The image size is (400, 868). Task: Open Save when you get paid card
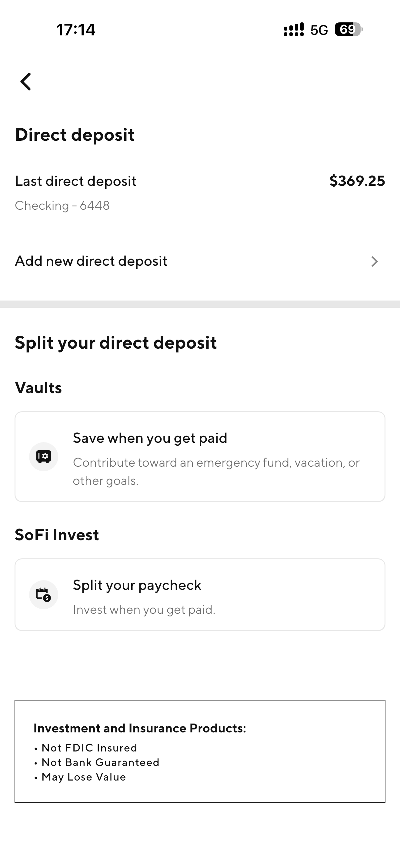200,457
